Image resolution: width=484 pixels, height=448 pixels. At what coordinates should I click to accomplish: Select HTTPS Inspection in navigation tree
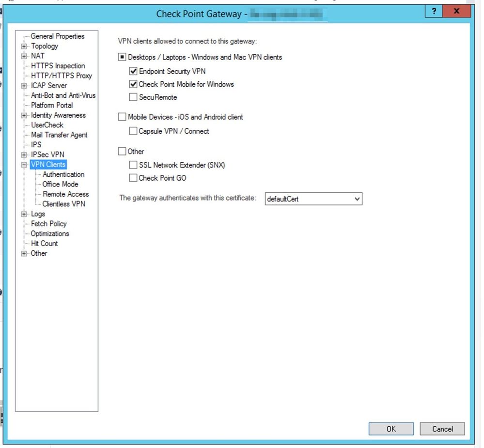click(x=58, y=66)
